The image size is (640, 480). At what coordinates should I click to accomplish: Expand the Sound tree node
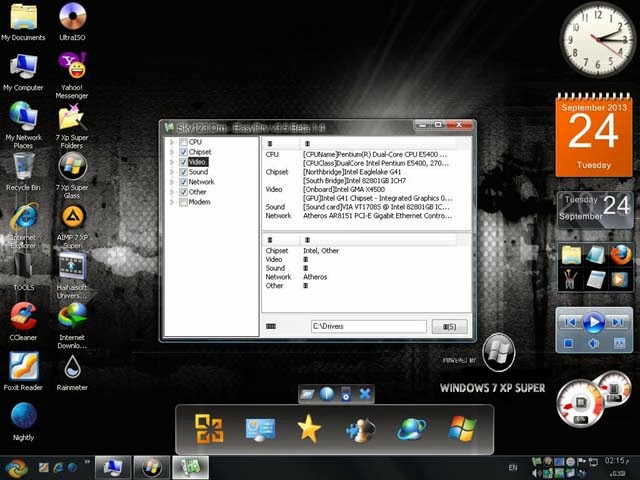pos(172,172)
